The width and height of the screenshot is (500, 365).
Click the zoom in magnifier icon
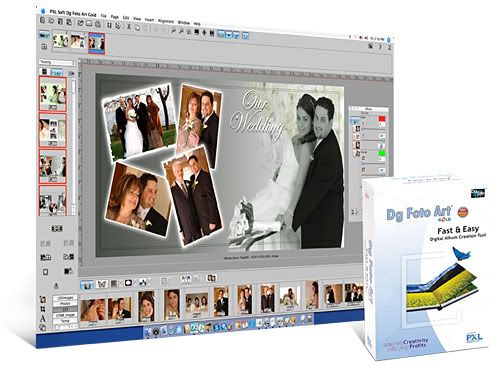coord(173,31)
